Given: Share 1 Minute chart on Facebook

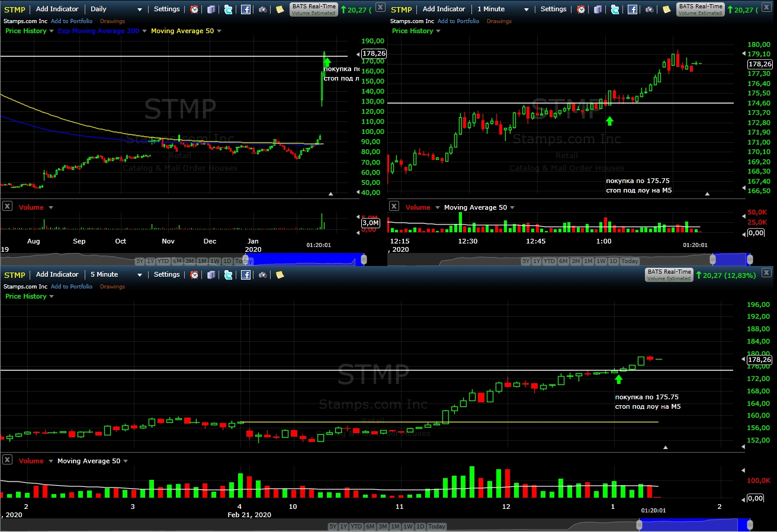Looking at the screenshot, I should tap(632, 9).
